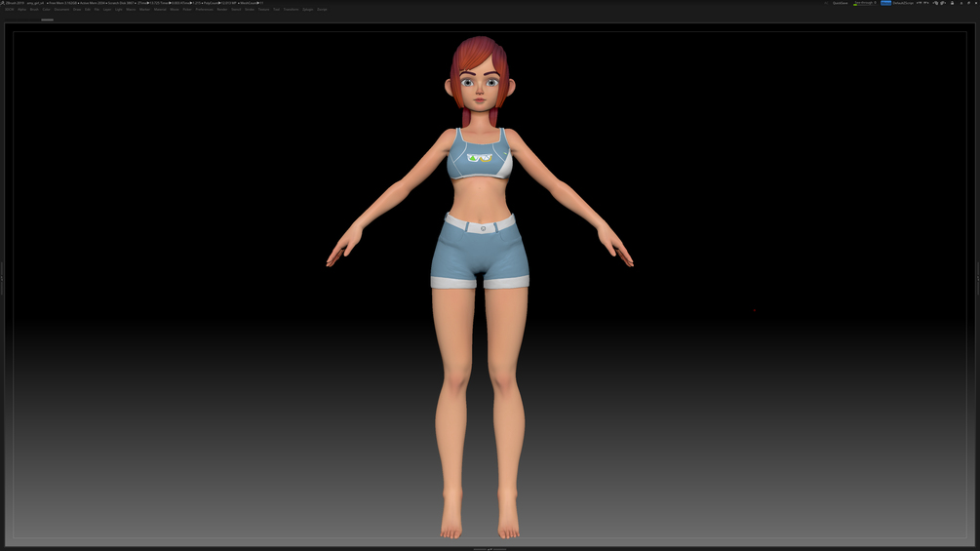Open the Render menu
Screen dimensions: 980x551
click(x=222, y=10)
